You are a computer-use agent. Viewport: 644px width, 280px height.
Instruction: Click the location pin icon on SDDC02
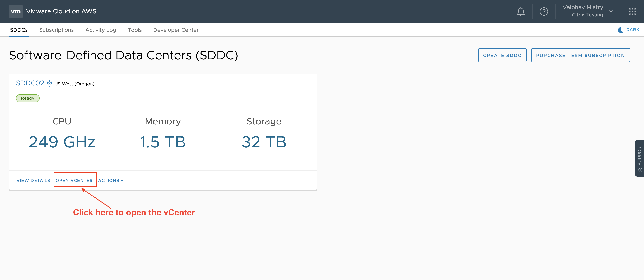(49, 84)
